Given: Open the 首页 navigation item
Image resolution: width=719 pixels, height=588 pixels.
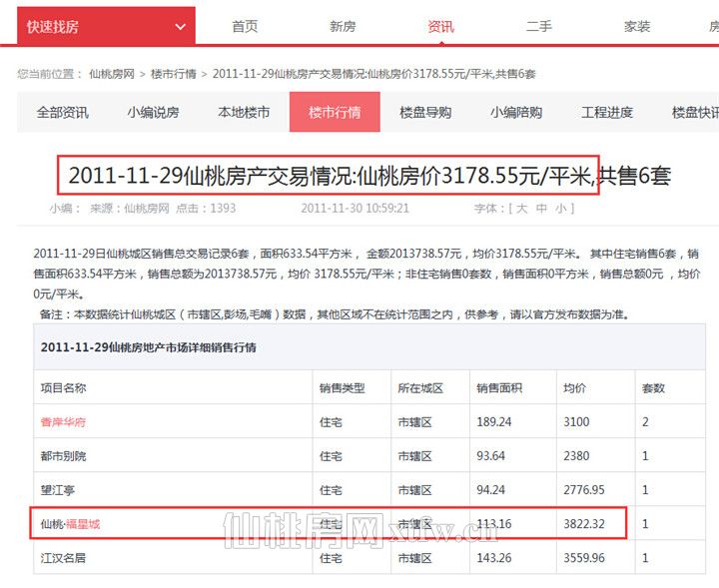Looking at the screenshot, I should point(245,27).
